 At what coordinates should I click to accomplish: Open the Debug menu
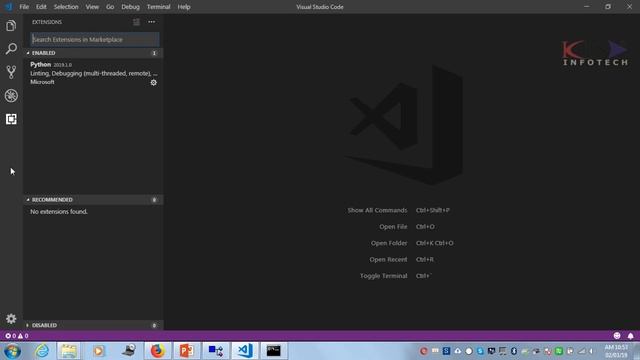point(130,7)
